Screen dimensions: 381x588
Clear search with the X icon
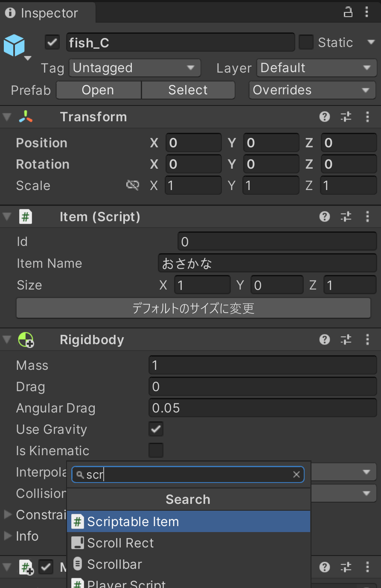(x=297, y=474)
